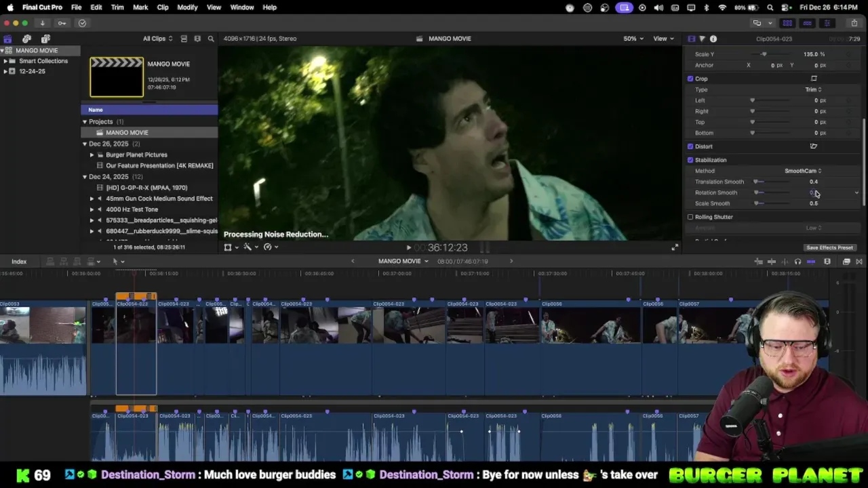
Task: Go back in timeline history arrow
Action: 352,262
